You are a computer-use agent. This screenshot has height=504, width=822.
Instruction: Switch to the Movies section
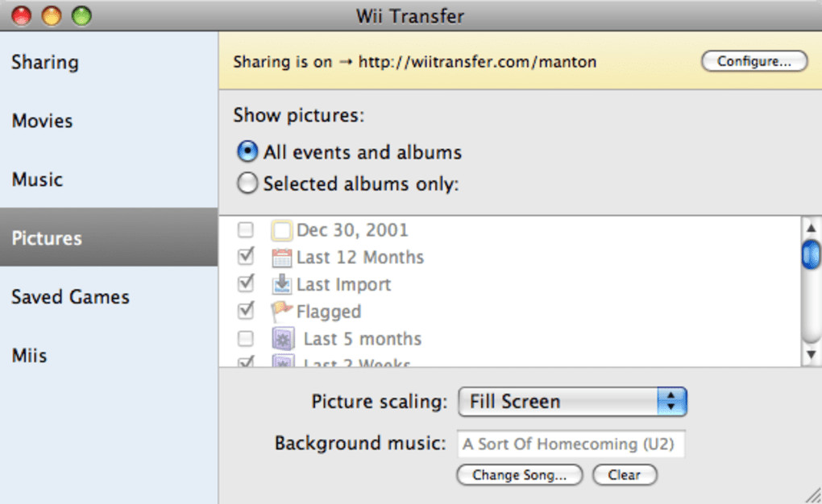(x=42, y=121)
